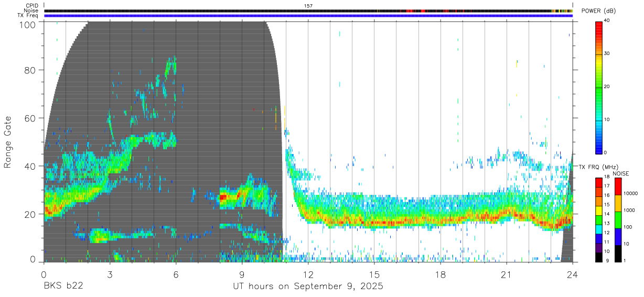Click the Noise row label at top left
This screenshot has height=297, width=644.
tap(31, 10)
